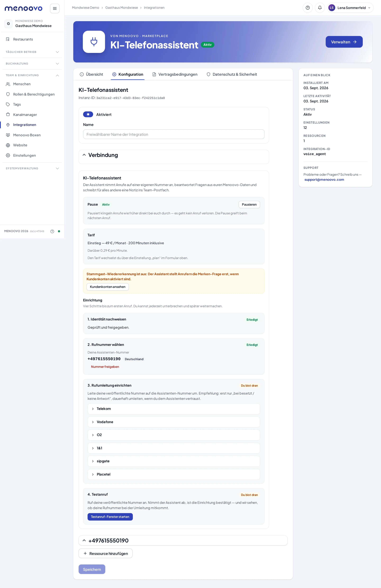Click the Menschen people icon
The image size is (381, 588).
(8, 84)
